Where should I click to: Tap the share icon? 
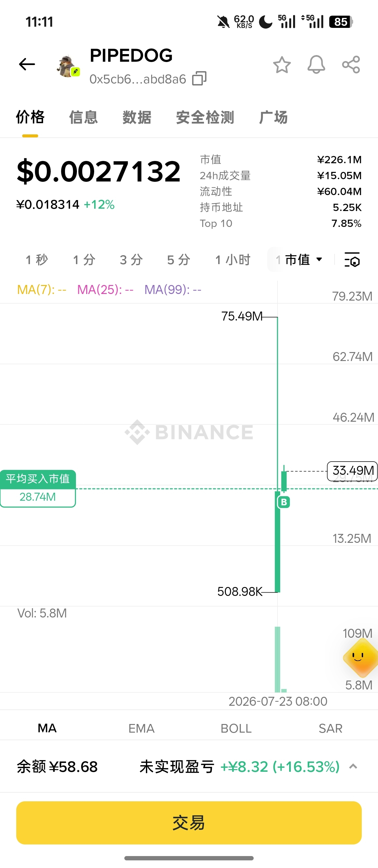pyautogui.click(x=351, y=65)
